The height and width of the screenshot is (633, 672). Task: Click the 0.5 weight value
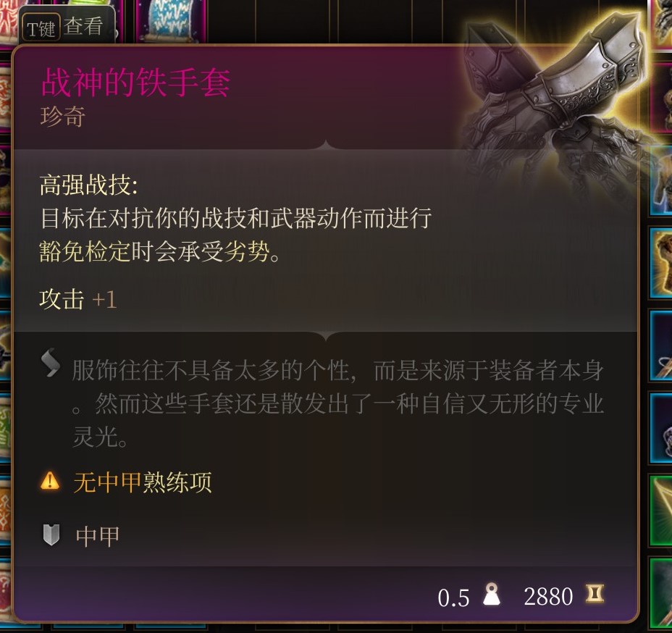click(x=453, y=598)
